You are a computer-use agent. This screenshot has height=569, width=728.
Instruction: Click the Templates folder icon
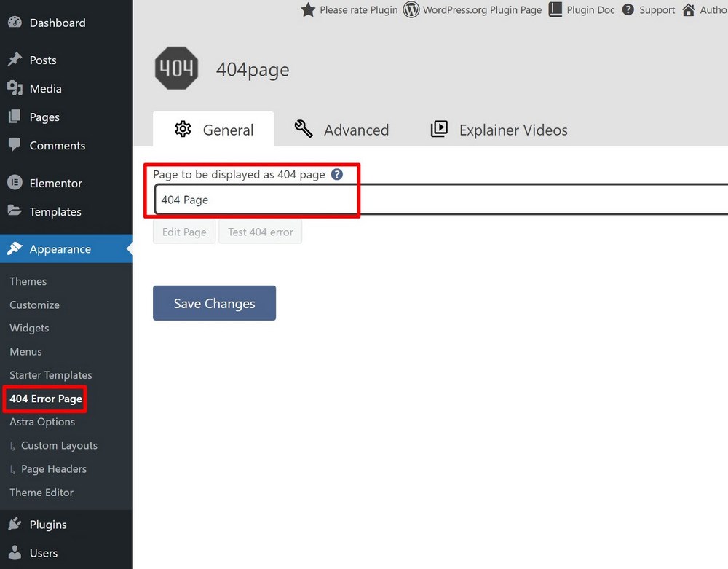point(15,211)
